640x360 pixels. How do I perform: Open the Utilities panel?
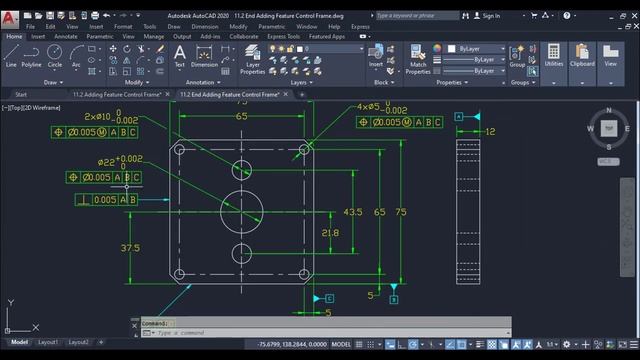pyautogui.click(x=553, y=63)
